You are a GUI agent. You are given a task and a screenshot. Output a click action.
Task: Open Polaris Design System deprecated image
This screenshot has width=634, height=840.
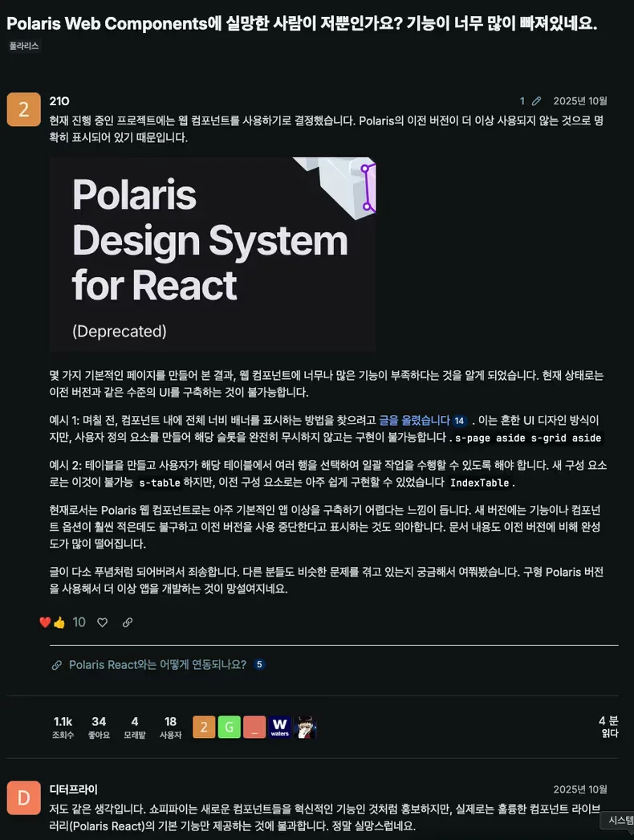[x=213, y=255]
